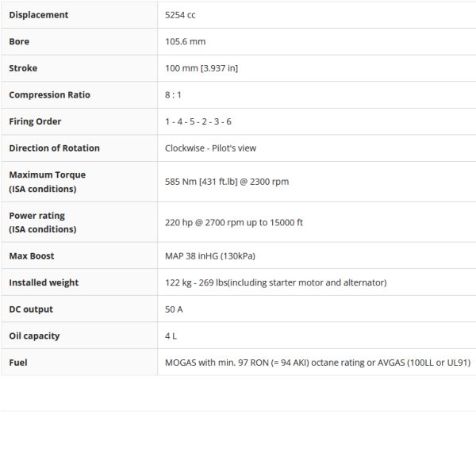Click the DC output 50 A value

(174, 309)
